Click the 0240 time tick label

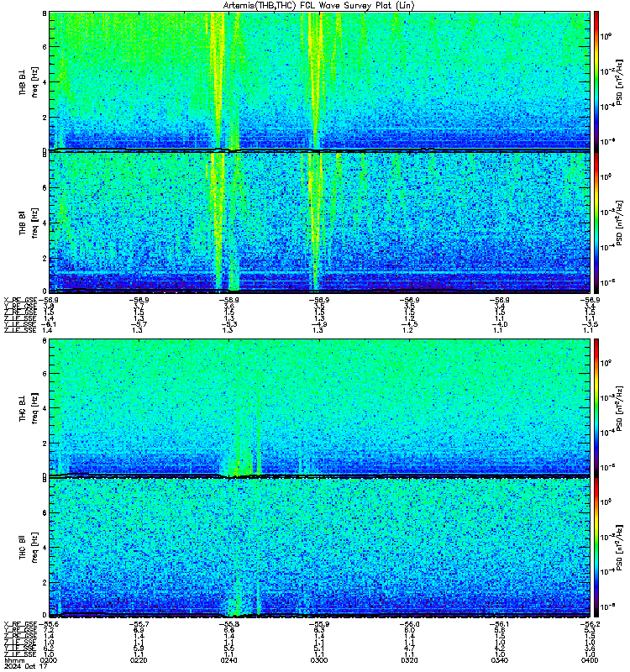click(x=228, y=660)
